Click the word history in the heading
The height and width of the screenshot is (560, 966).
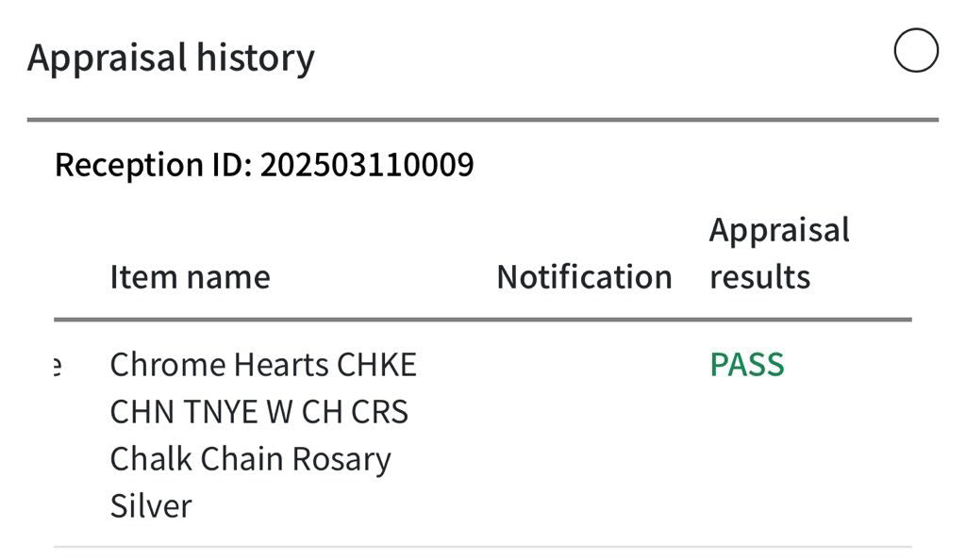coord(255,57)
